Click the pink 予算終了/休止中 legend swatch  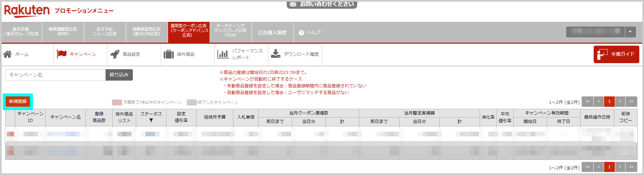point(117,102)
